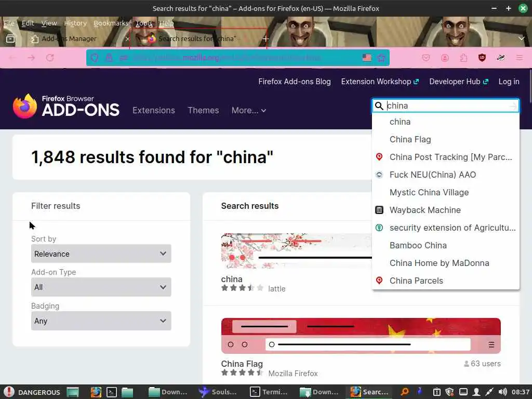This screenshot has height=399, width=532.
Task: Open the 'china' result title by lattle
Action: pos(232,279)
